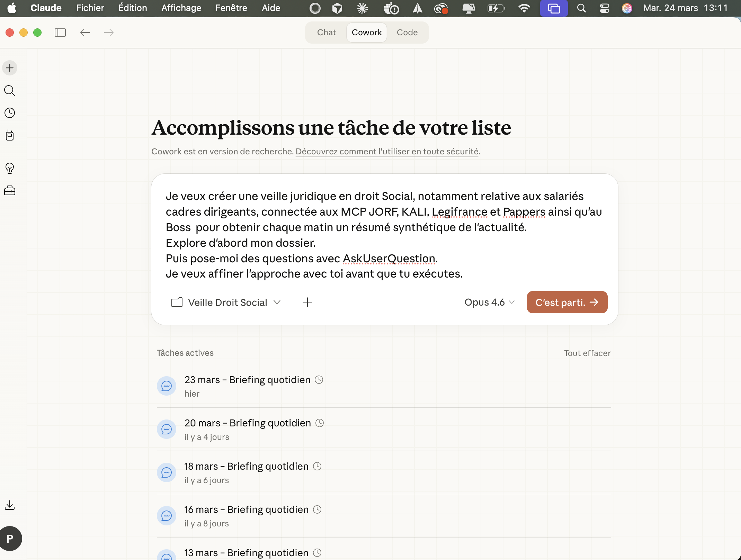741x560 pixels.
Task: Open the safety guide link
Action: pyautogui.click(x=387, y=151)
